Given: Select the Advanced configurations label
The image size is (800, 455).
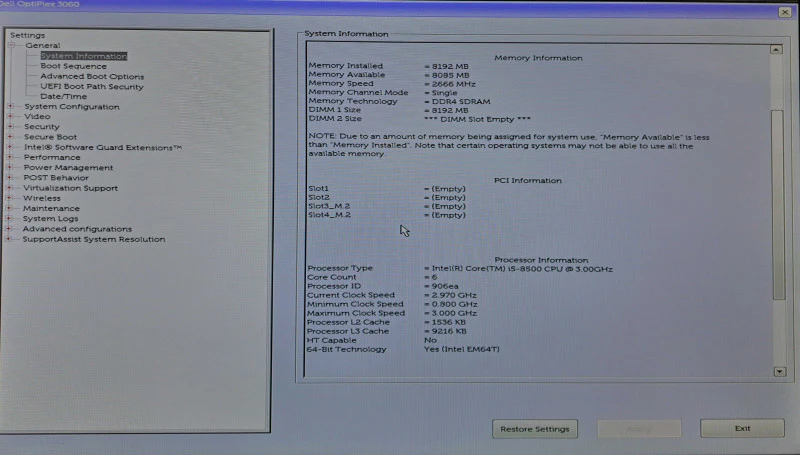Looking at the screenshot, I should tap(77, 229).
